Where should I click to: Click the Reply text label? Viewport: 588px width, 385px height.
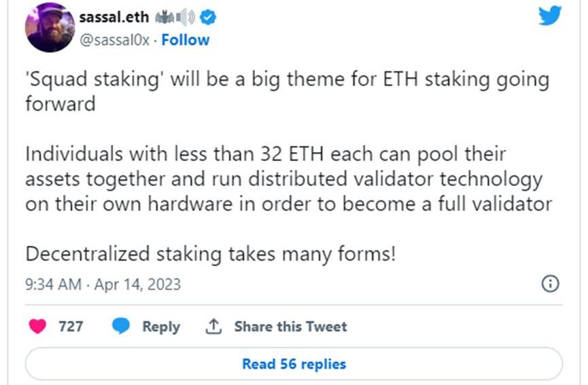click(160, 327)
